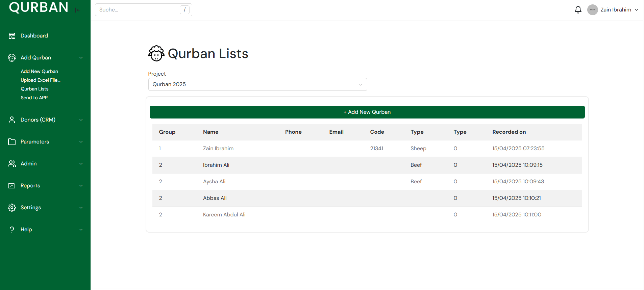
Task: Open the Project dropdown showing Qurban 2025
Action: point(257,84)
